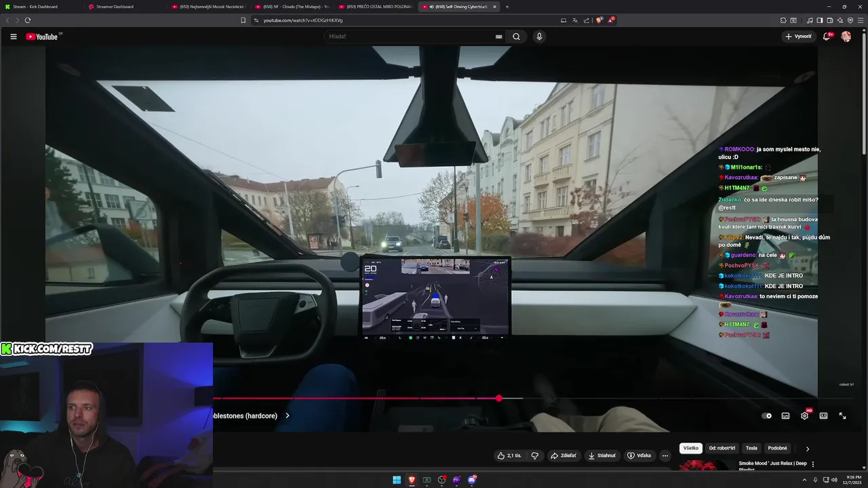The width and height of the screenshot is (868, 488).
Task: Click the red playhead scrubber knob
Action: pyautogui.click(x=499, y=399)
